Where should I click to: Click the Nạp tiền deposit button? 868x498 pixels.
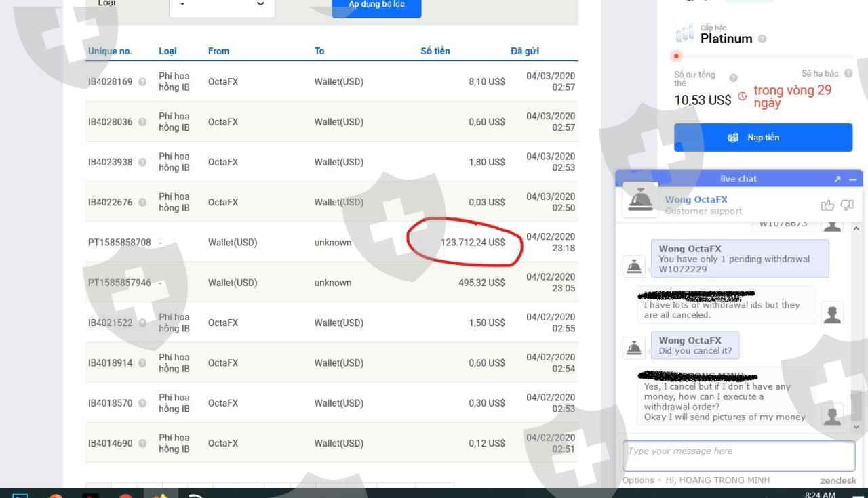pyautogui.click(x=763, y=138)
